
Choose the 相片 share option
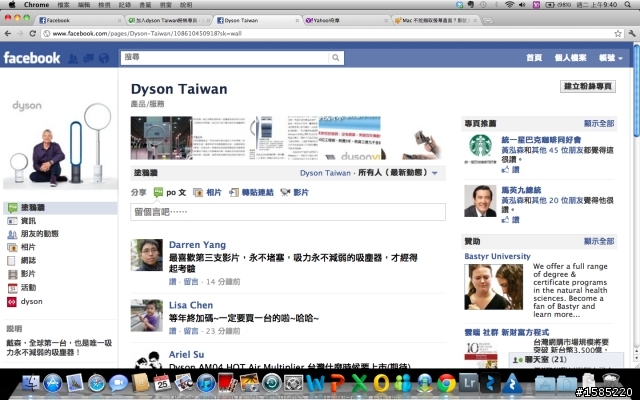pos(207,192)
